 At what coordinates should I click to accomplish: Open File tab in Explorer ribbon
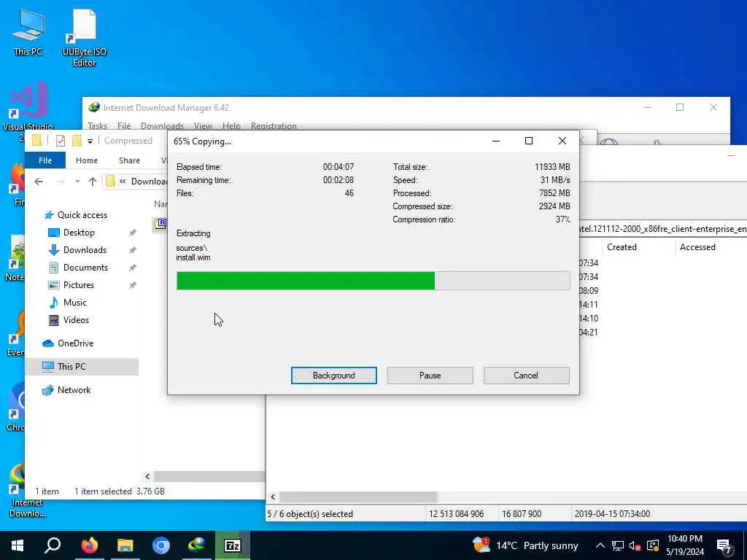(x=45, y=160)
